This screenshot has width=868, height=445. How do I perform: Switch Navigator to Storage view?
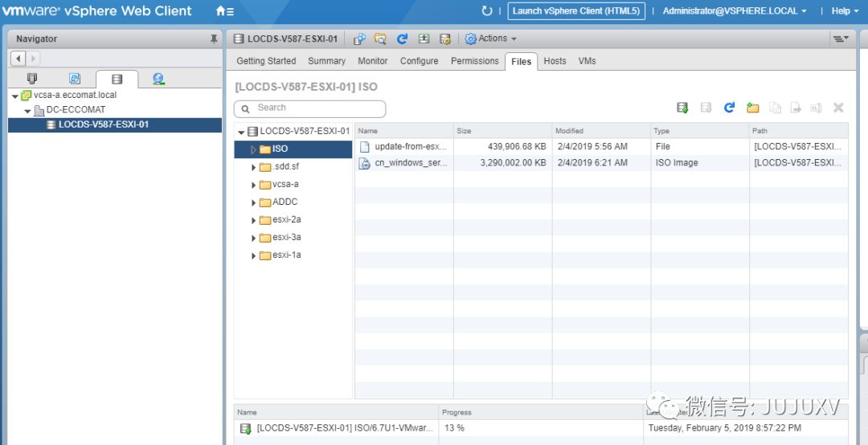coord(117,79)
